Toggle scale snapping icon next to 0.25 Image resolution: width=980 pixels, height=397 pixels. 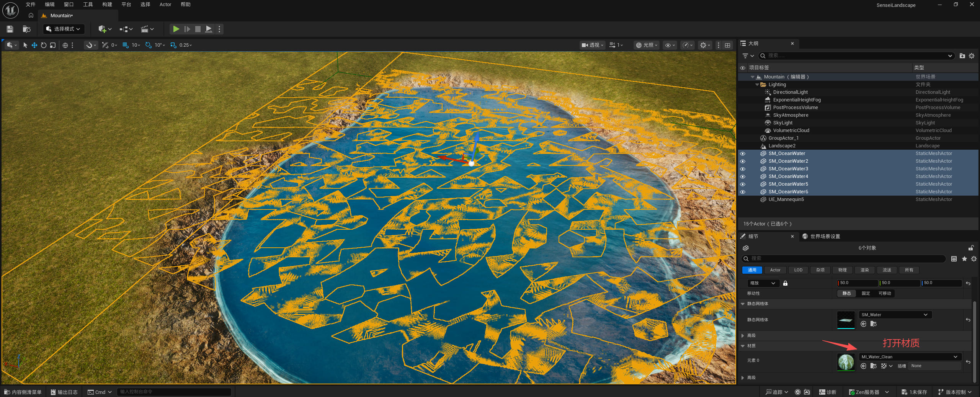click(x=173, y=45)
